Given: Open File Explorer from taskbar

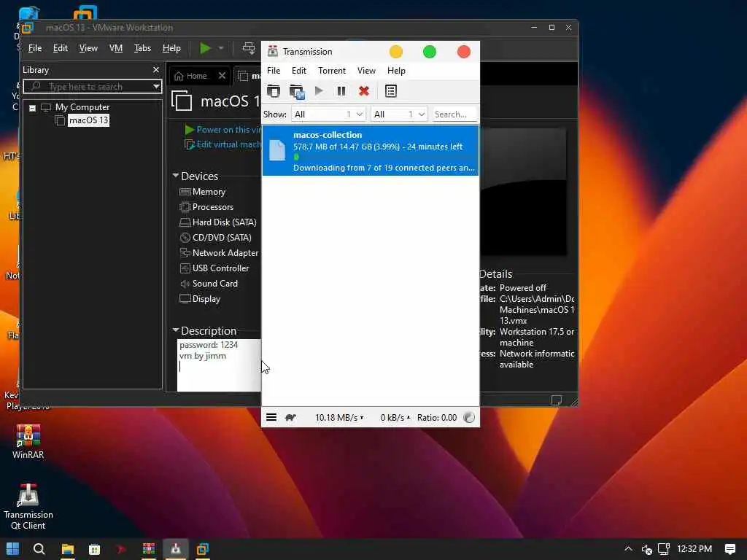Looking at the screenshot, I should tap(68, 549).
